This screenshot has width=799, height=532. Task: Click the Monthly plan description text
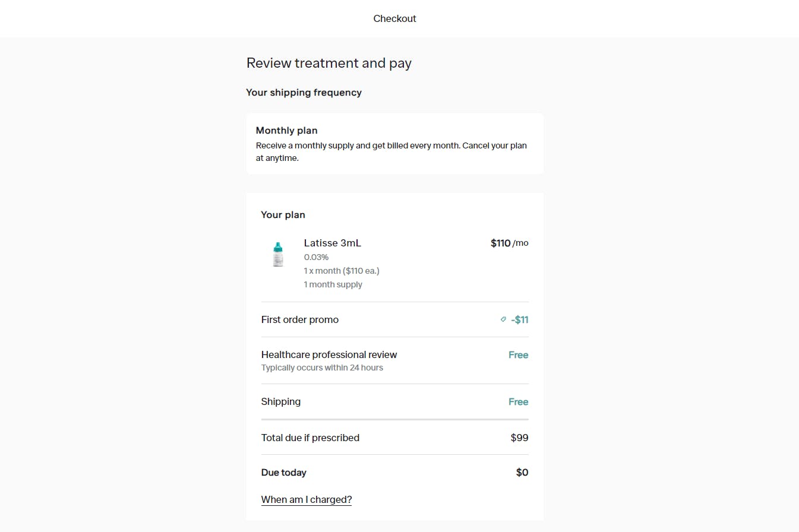tap(391, 151)
